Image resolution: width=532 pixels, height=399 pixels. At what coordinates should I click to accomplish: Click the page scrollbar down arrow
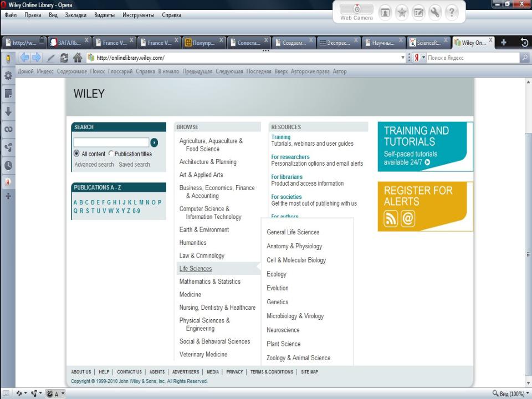528,383
